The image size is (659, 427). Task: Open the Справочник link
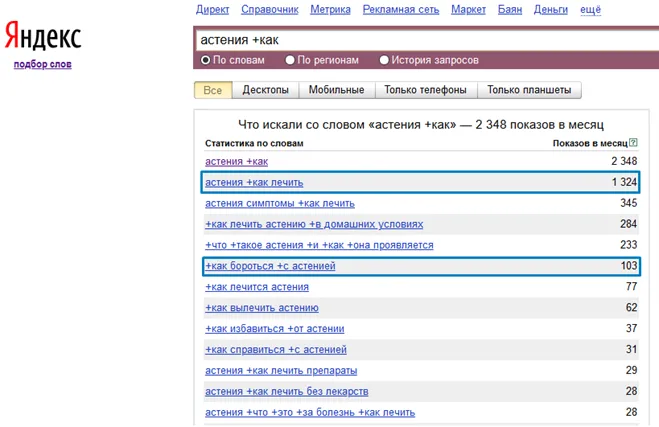pyautogui.click(x=270, y=10)
